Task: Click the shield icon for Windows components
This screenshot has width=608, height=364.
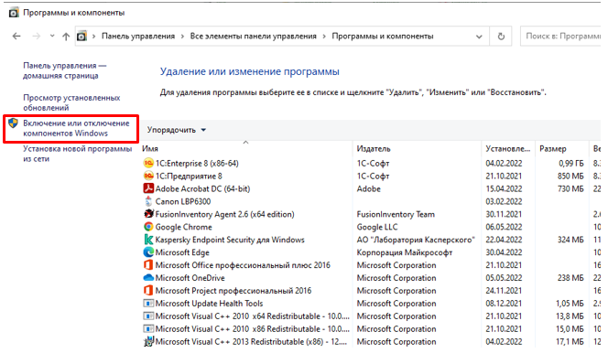Action: (x=13, y=123)
